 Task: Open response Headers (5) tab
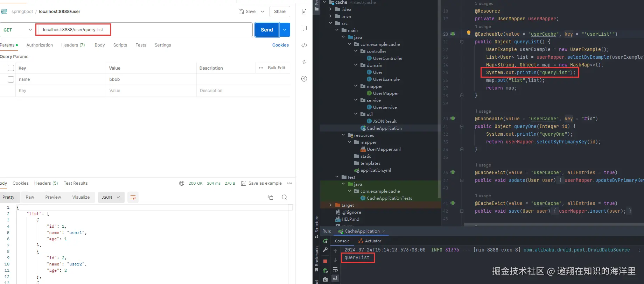(46, 183)
